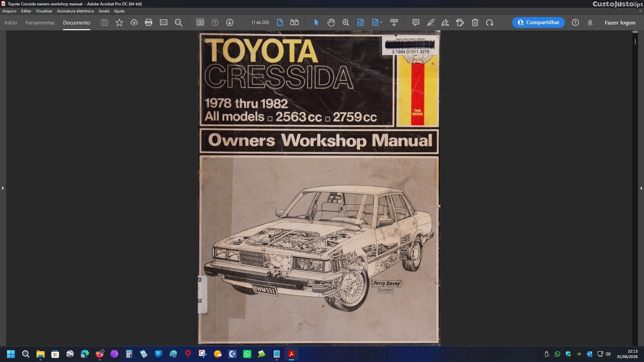Viewport: 644px width, 362px height.
Task: Click Fazer logon sign-in button
Action: point(620,22)
